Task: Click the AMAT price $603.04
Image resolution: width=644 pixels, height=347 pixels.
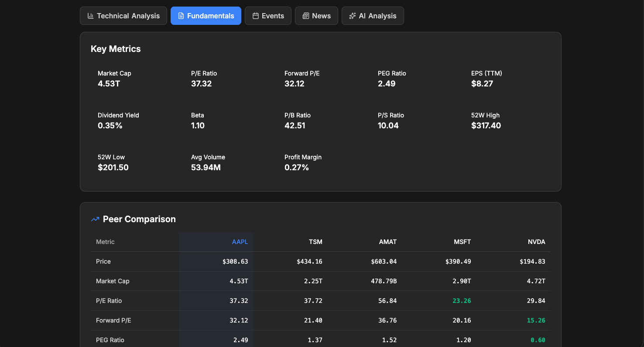Action: tap(384, 261)
